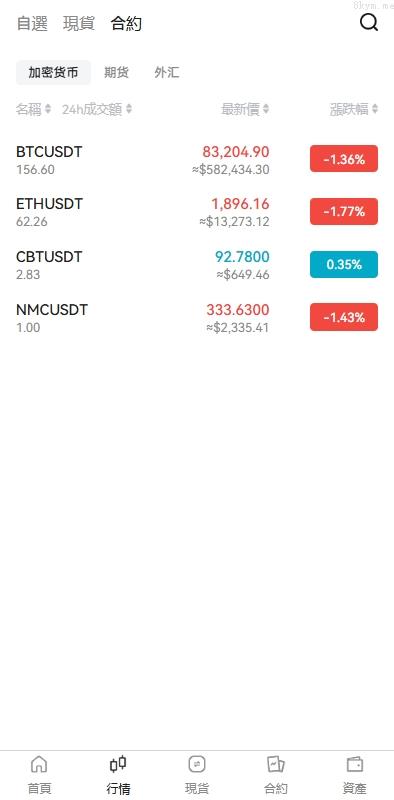This screenshot has width=394, height=800.
Task: Select the 合約 top tab
Action: tap(126, 23)
